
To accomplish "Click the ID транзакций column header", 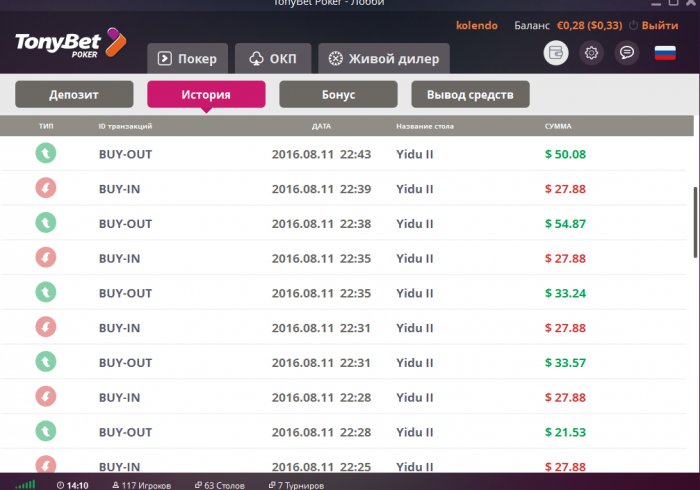I will 125,126.
